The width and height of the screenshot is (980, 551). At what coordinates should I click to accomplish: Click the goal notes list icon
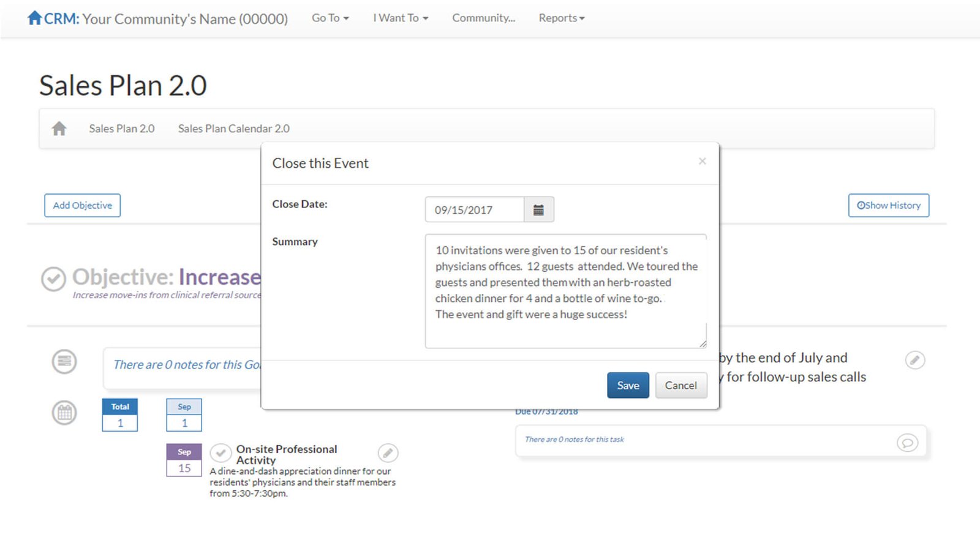pos(64,362)
